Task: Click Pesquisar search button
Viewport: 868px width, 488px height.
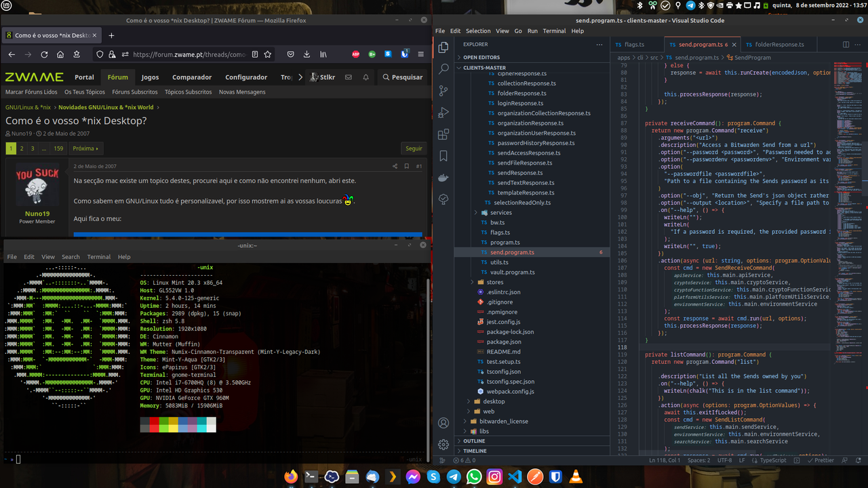Action: (x=402, y=77)
